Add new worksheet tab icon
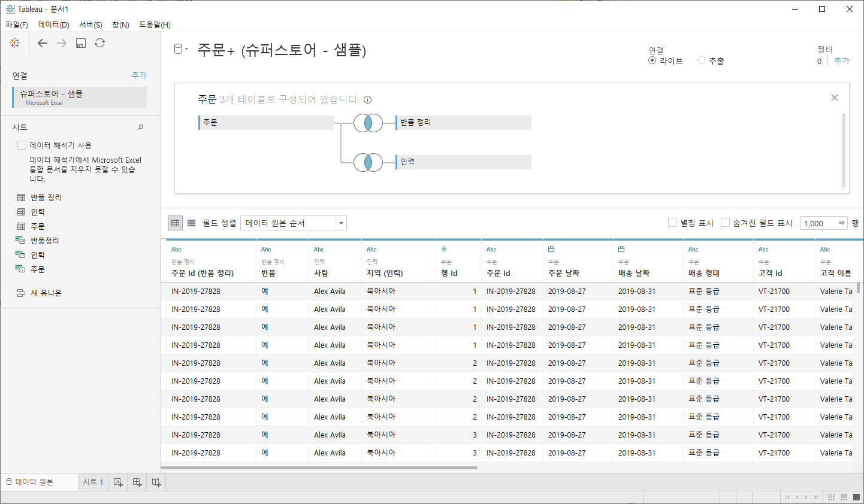This screenshot has height=504, width=864. (x=118, y=482)
